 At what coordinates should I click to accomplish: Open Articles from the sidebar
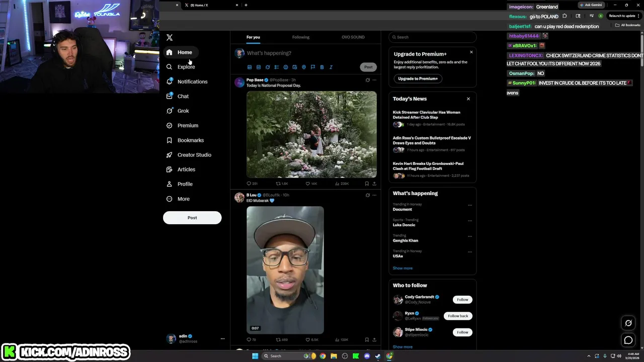[181, 169]
